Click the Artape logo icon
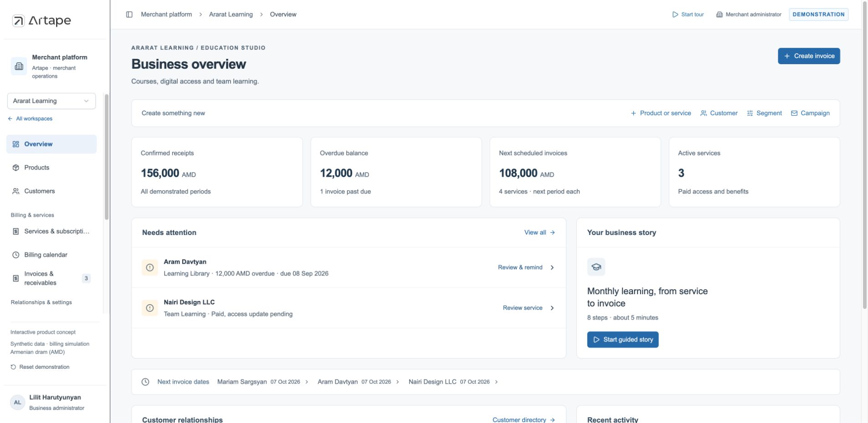868x423 pixels. (x=18, y=20)
